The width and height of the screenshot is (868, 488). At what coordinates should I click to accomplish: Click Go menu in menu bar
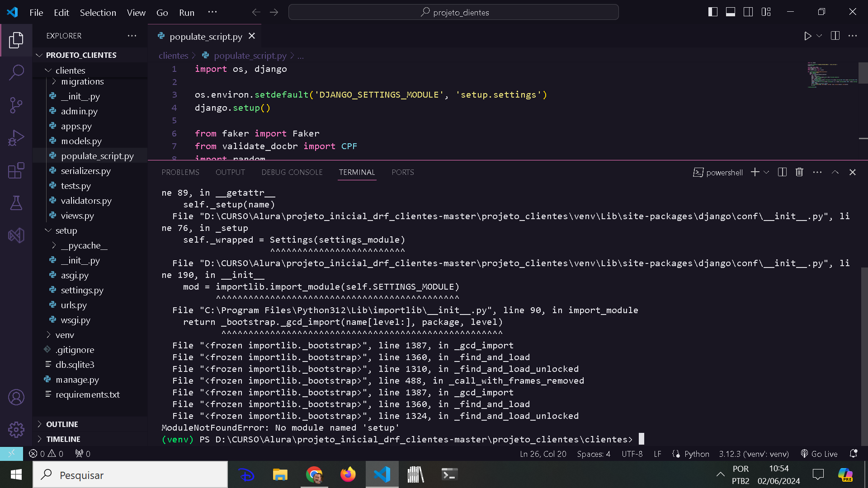click(162, 12)
